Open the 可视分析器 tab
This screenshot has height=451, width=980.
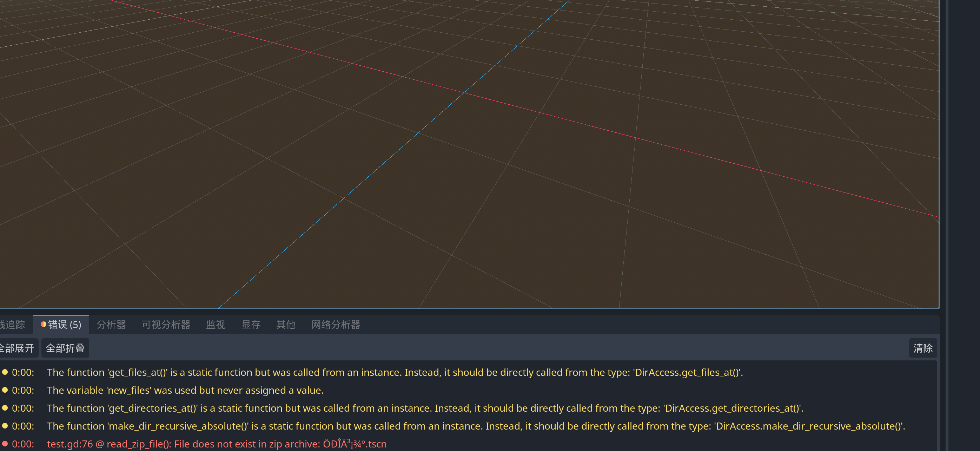tap(166, 325)
